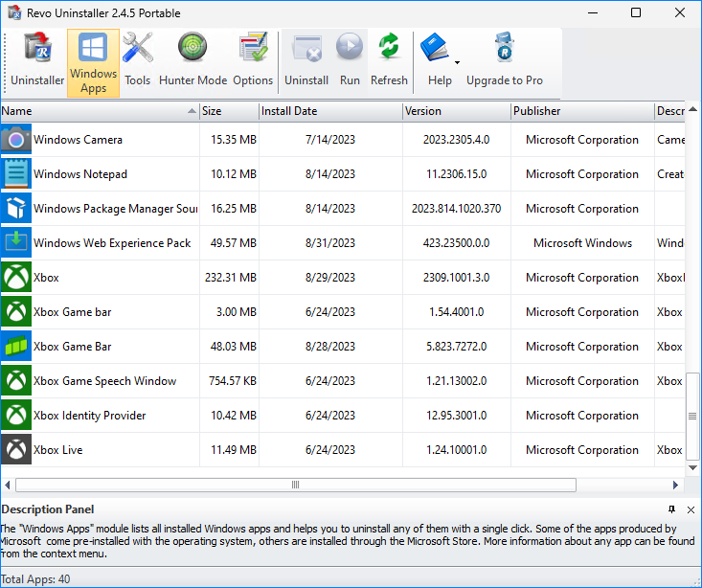Click the Revo Uninstaller title bar icon

pos(14,13)
